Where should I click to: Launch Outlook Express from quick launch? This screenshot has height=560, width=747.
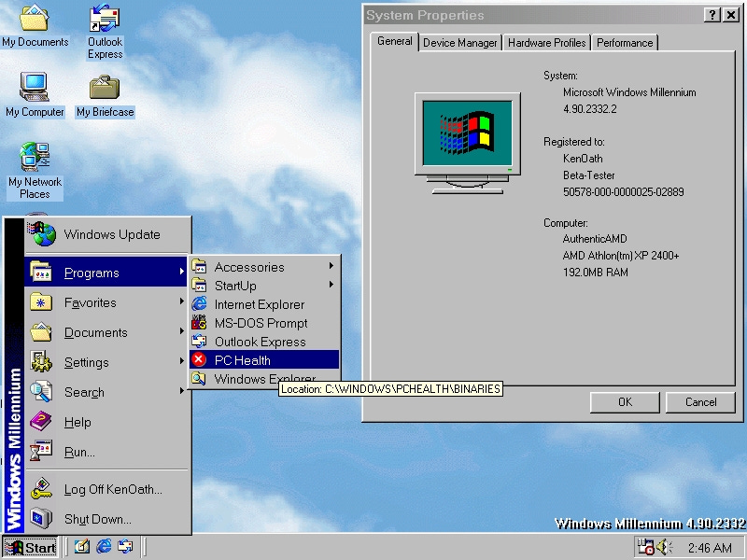pyautogui.click(x=125, y=546)
